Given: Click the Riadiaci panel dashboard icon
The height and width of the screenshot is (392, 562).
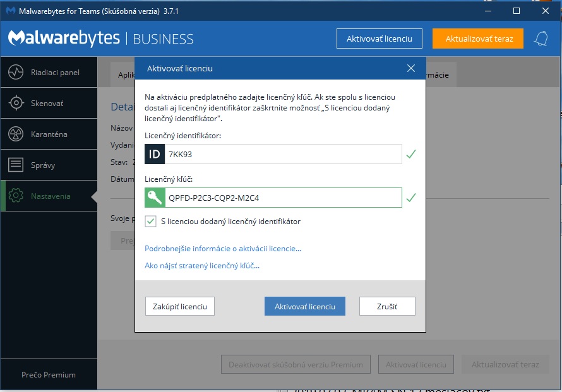Looking at the screenshot, I should point(16,72).
